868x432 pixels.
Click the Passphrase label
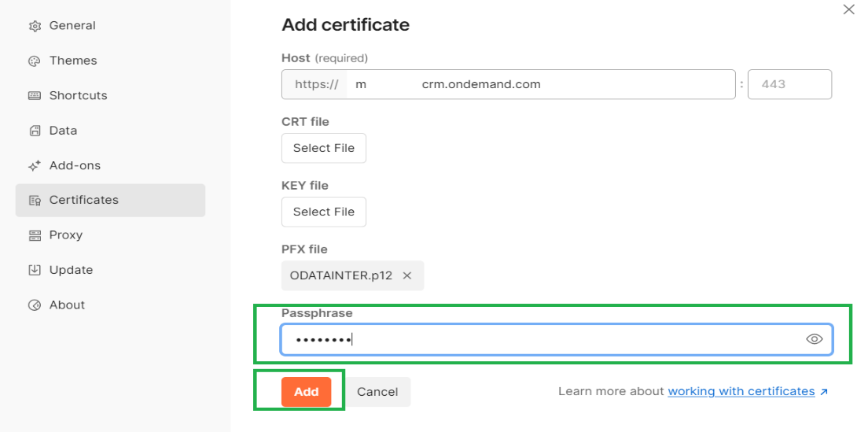pyautogui.click(x=317, y=313)
